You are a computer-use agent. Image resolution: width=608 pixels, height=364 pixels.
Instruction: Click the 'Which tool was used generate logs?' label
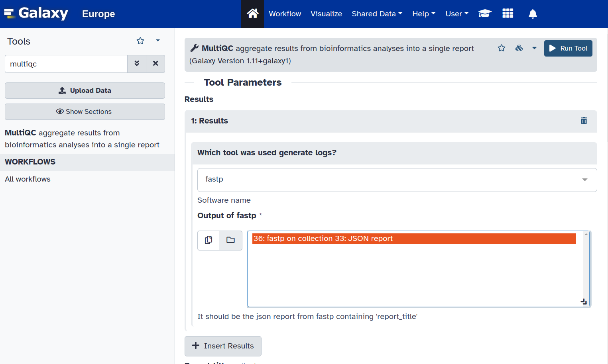tap(267, 153)
